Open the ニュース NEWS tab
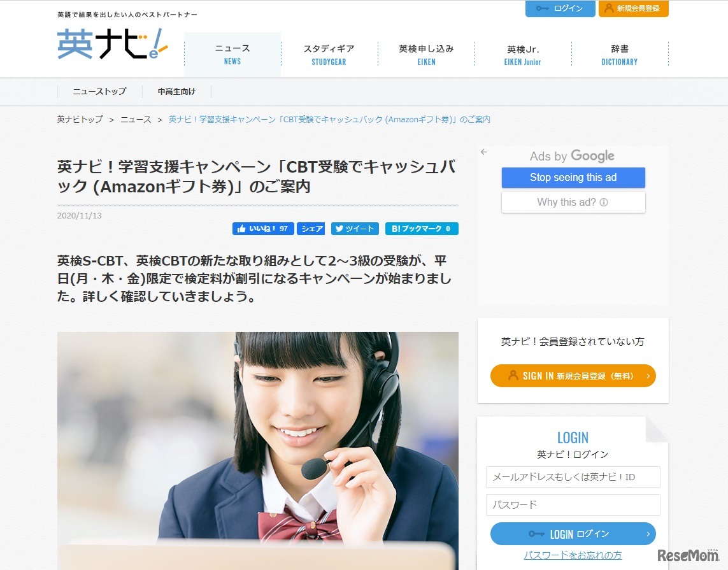The height and width of the screenshot is (570, 728). pos(232,54)
